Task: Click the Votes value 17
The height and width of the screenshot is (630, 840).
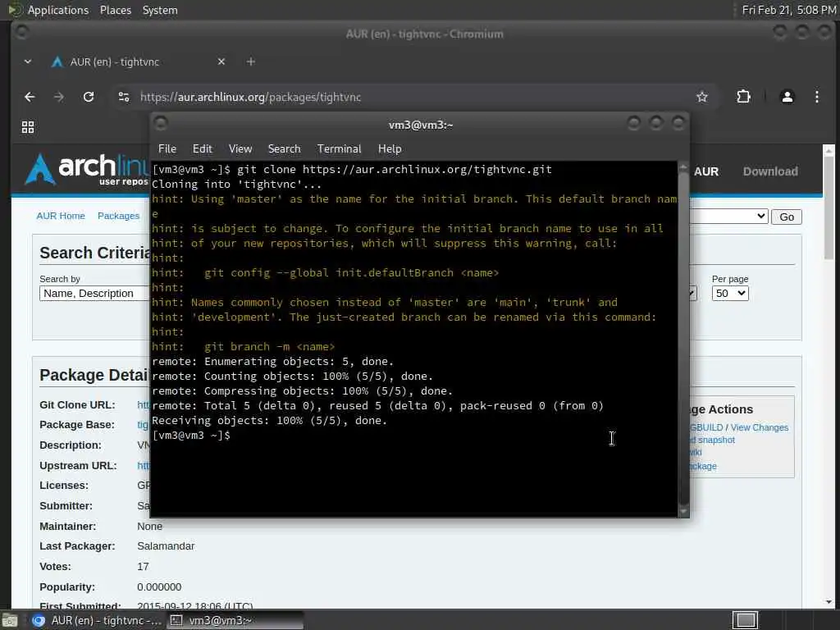Action: coord(143,567)
